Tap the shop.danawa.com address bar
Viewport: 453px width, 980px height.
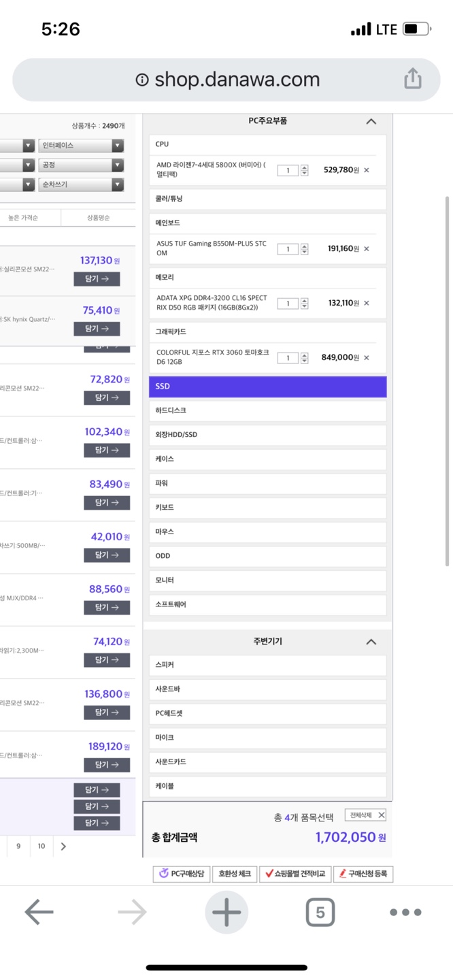(x=227, y=80)
